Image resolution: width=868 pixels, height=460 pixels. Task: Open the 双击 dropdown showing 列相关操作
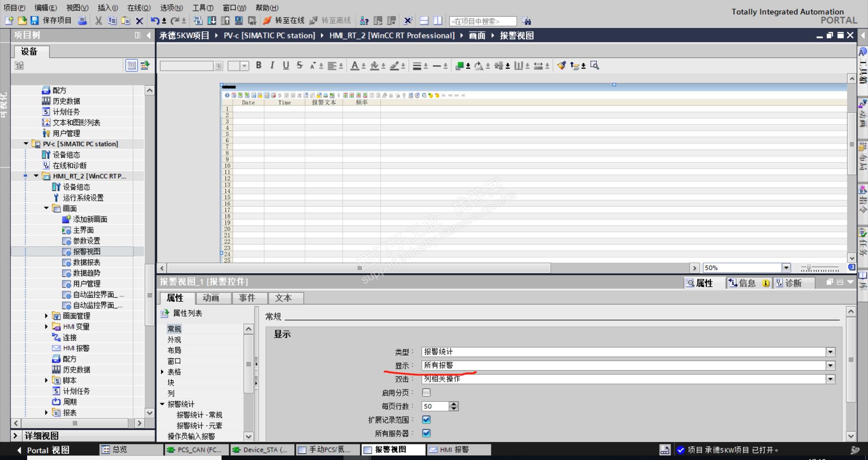tap(830, 379)
